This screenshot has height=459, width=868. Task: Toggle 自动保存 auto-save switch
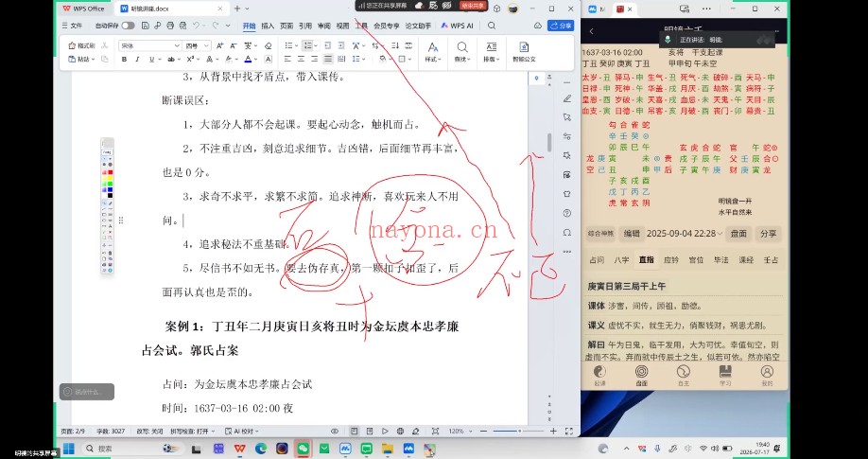click(128, 26)
